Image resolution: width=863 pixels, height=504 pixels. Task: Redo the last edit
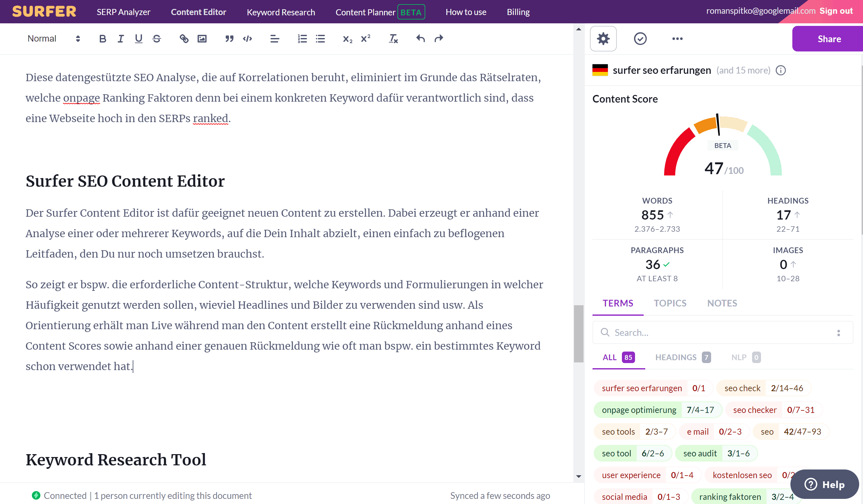click(x=439, y=39)
